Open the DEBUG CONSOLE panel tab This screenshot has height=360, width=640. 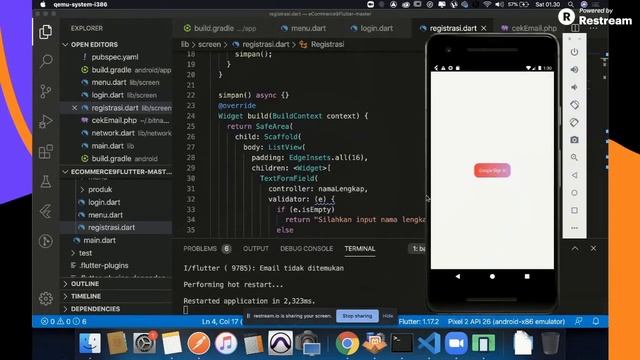pos(307,249)
